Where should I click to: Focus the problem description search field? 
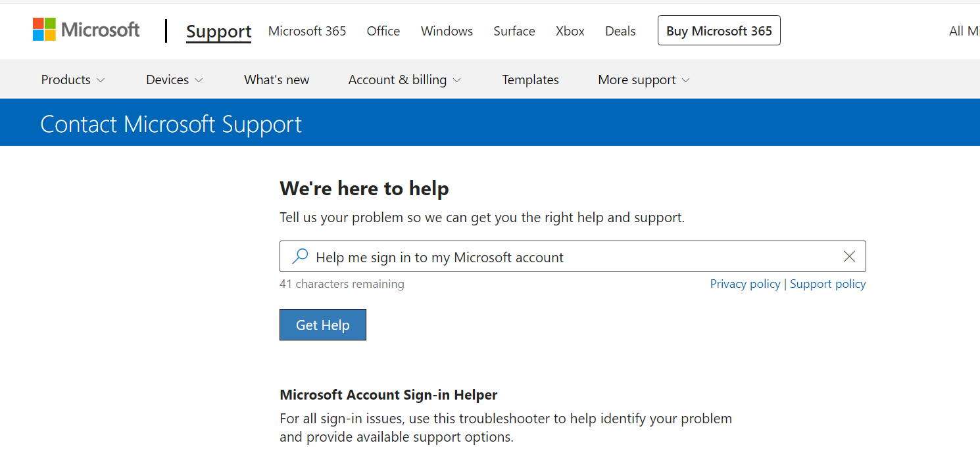pos(573,256)
